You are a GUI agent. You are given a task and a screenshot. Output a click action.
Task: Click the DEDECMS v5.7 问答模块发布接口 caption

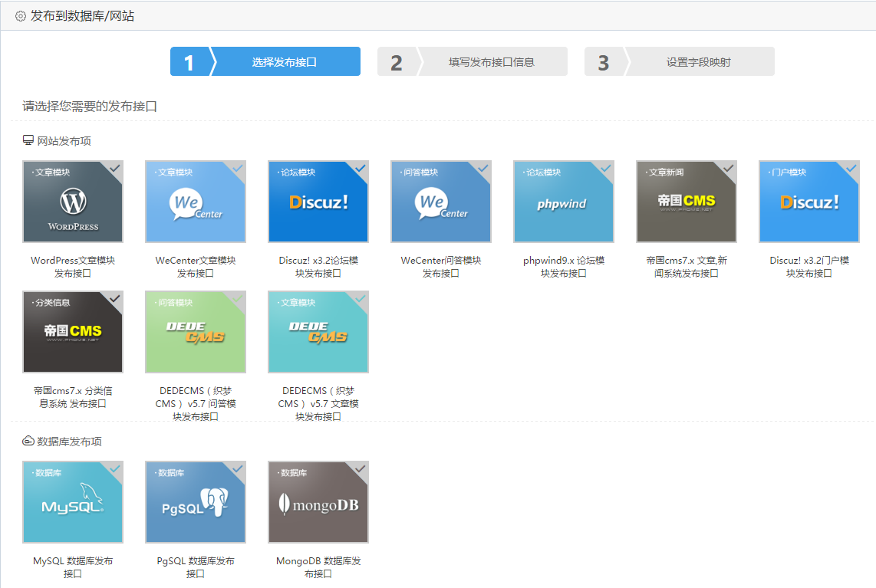coord(196,403)
